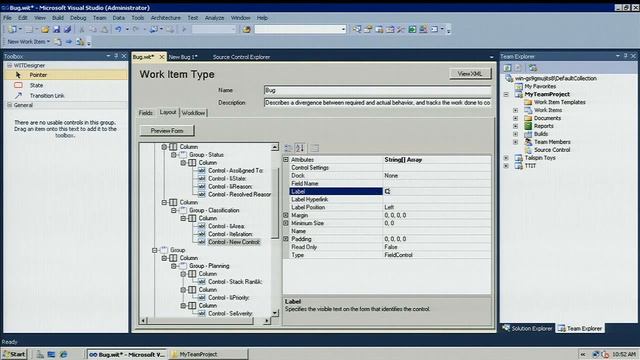Switch to the Workflow tab
This screenshot has width=640, height=360.
point(193,113)
